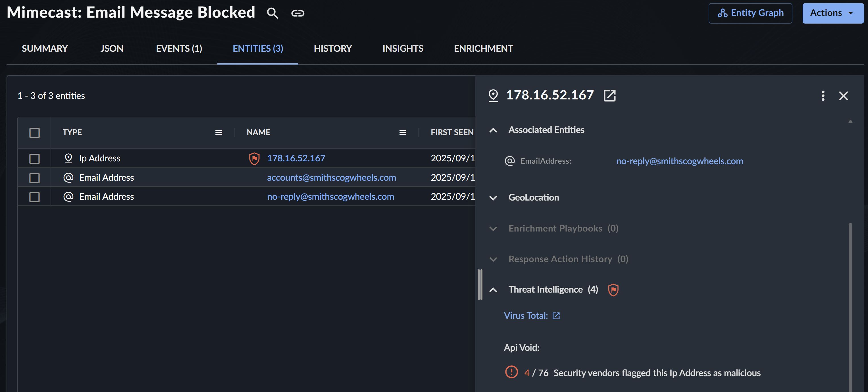Switch to the JSON tab
Screen dimensions: 868x392
[112, 49]
